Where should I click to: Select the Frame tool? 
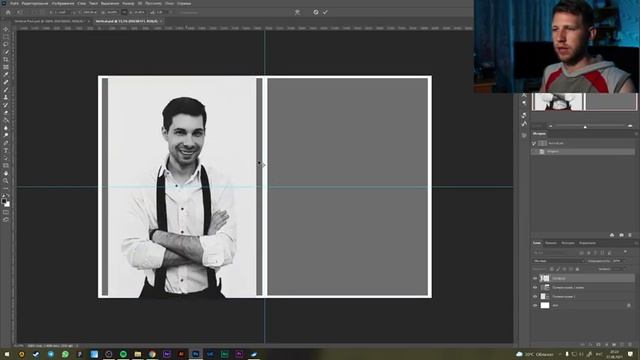(6, 67)
